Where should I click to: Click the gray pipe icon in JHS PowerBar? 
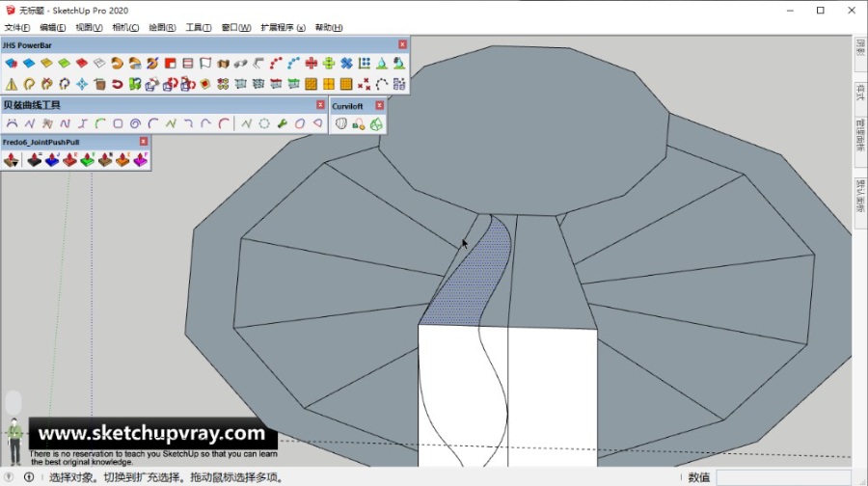241,63
